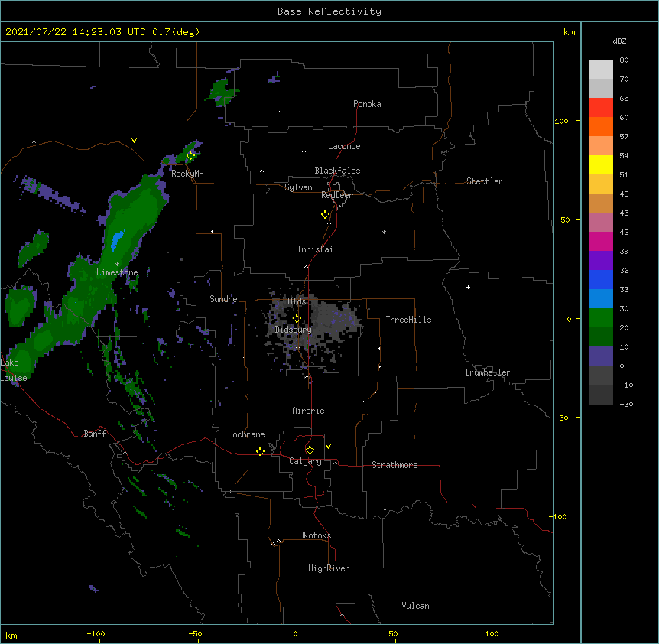Click the Okotoks city label

(315, 535)
